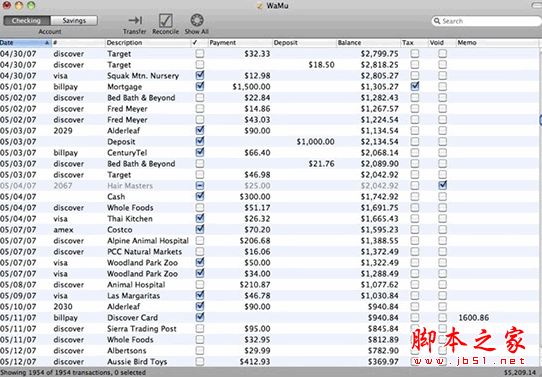Viewport: 542px width, 377px height.
Task: Select the Albertsons description
Action: [x=127, y=351]
